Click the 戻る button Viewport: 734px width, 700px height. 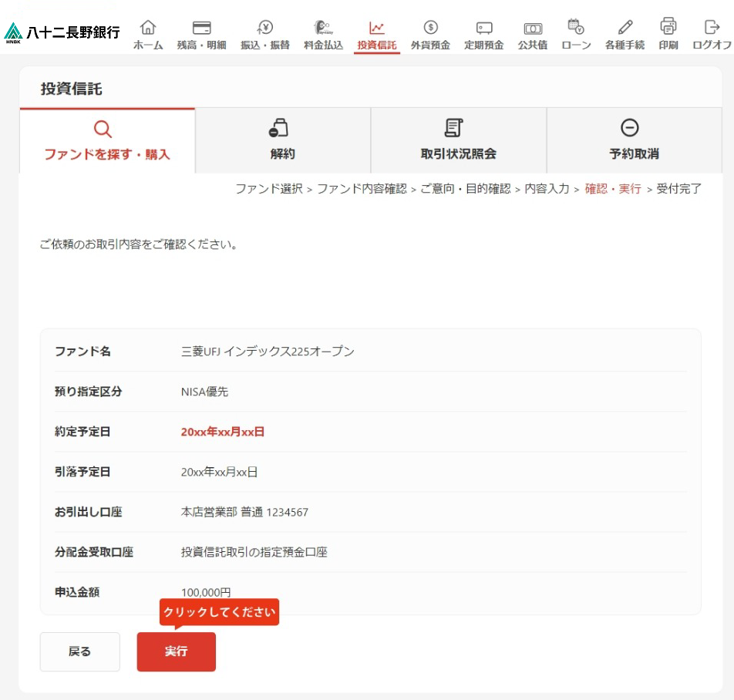point(80,651)
